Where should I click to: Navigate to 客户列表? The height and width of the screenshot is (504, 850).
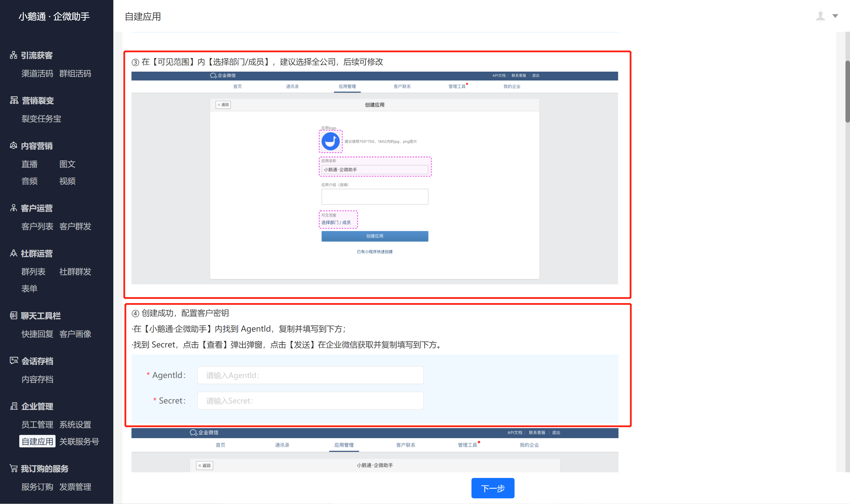click(x=37, y=226)
